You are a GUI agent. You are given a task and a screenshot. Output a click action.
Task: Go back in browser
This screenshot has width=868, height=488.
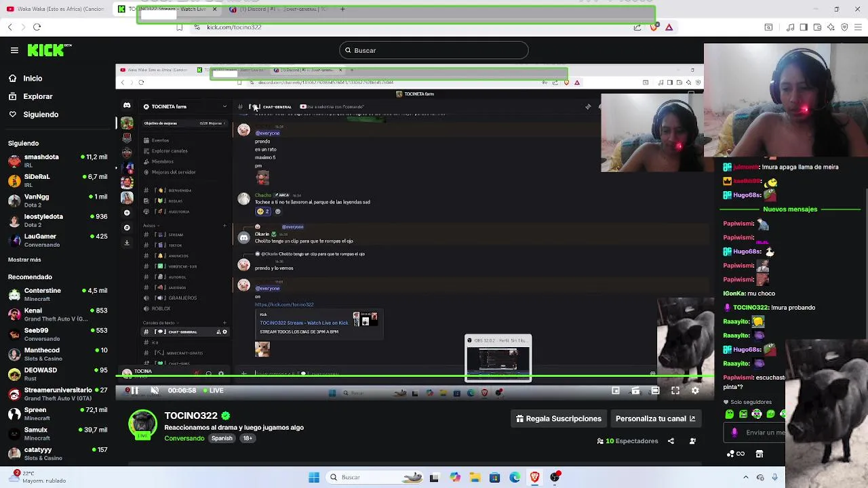point(10,27)
